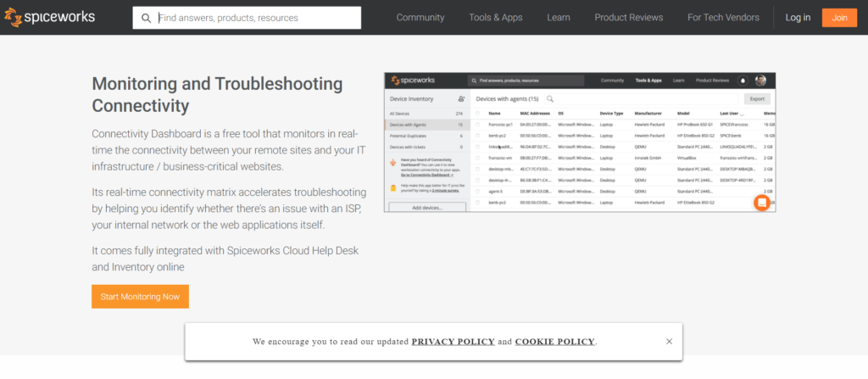Viewport: 868px width, 379px height.
Task: Click the user avatar in the embedded screenshot
Action: pyautogui.click(x=760, y=81)
